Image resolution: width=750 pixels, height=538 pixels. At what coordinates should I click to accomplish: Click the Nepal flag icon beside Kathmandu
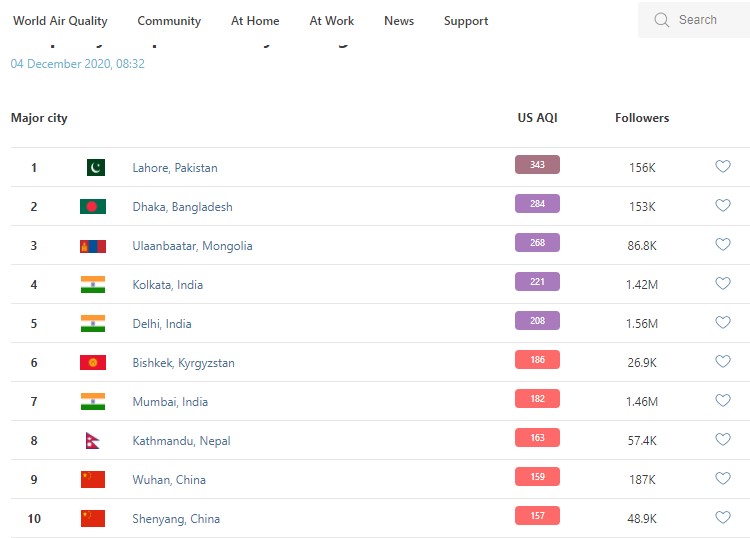pyautogui.click(x=92, y=441)
